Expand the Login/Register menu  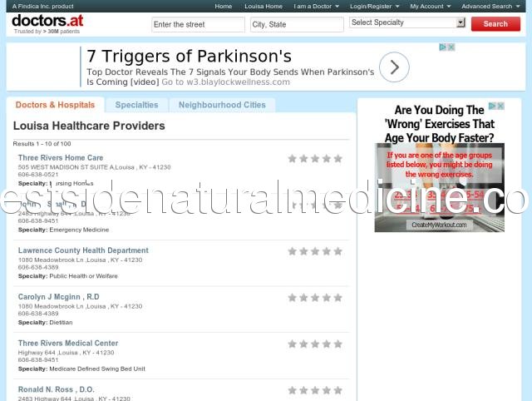(x=375, y=6)
